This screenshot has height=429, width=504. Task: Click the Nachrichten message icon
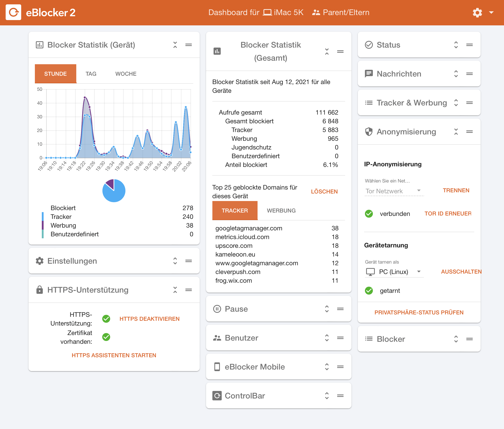(369, 74)
